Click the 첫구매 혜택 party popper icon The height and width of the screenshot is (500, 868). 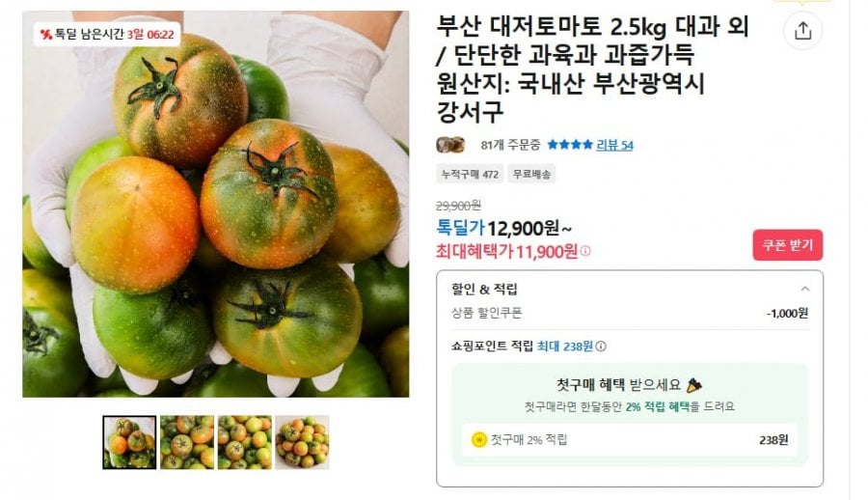693,384
